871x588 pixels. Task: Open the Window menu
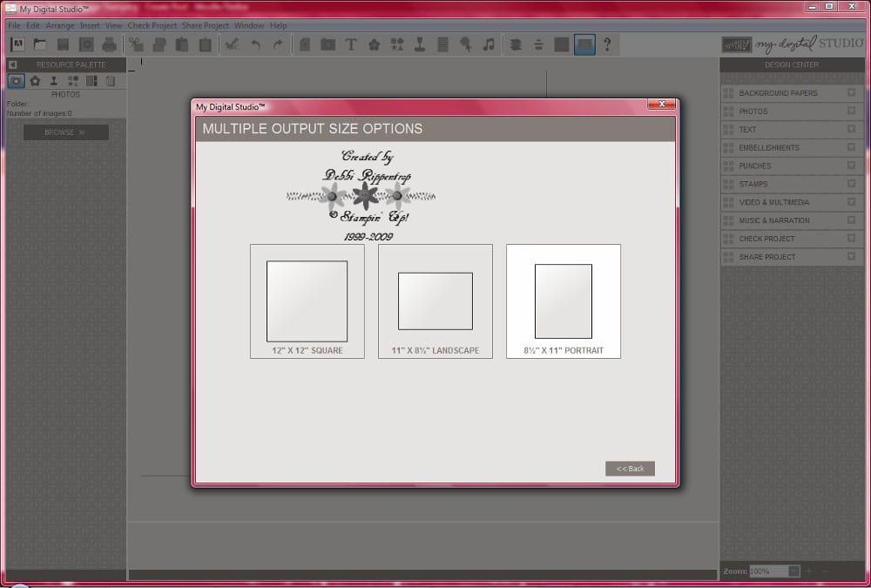249,25
